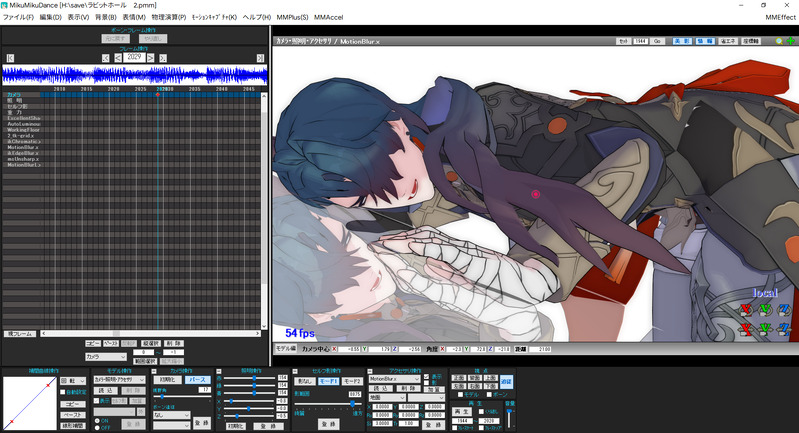Open the lower camera follow bone dropdown

click(172, 425)
